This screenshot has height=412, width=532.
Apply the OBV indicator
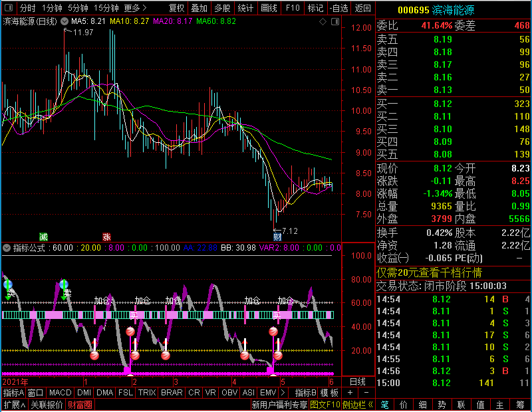click(x=229, y=393)
